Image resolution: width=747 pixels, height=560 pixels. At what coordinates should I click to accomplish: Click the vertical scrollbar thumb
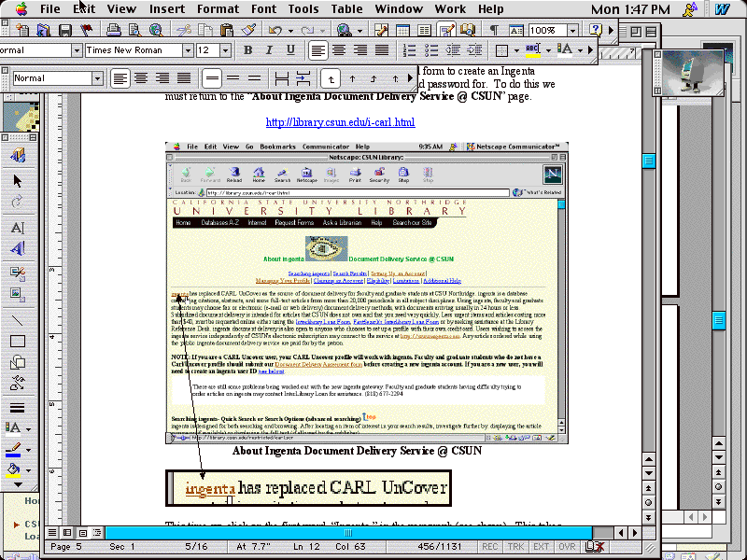pyautogui.click(x=648, y=161)
